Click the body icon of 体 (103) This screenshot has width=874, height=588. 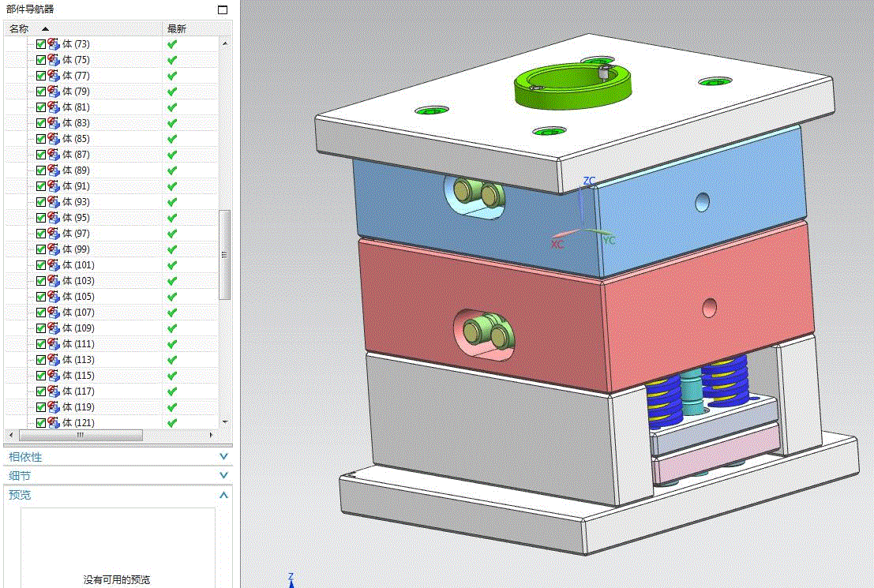54,281
